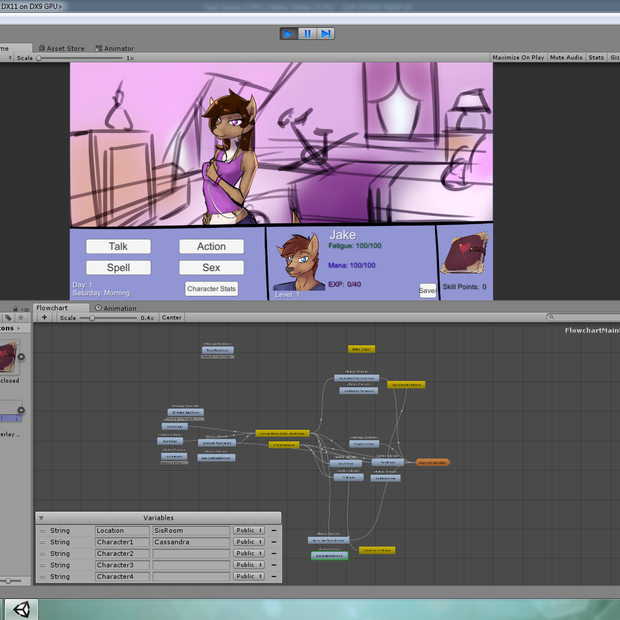Add a new block with the plus button
The height and width of the screenshot is (620, 620).
click(44, 318)
